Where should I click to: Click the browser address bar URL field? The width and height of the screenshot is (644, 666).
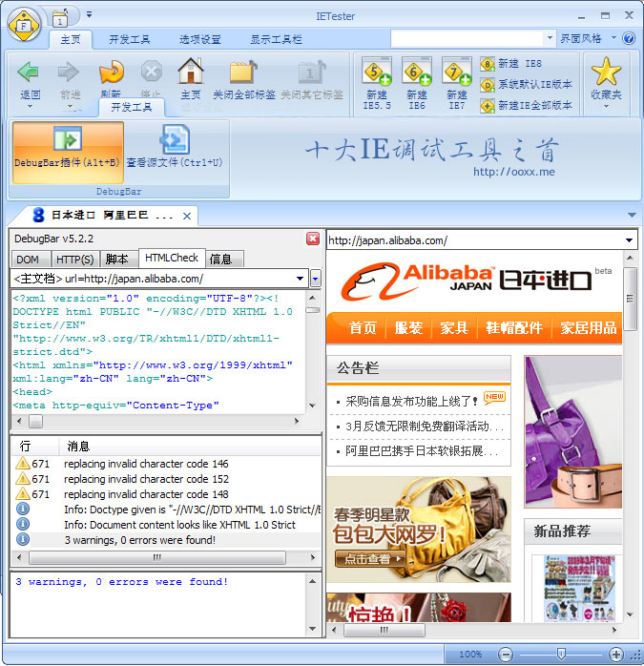coord(473,240)
